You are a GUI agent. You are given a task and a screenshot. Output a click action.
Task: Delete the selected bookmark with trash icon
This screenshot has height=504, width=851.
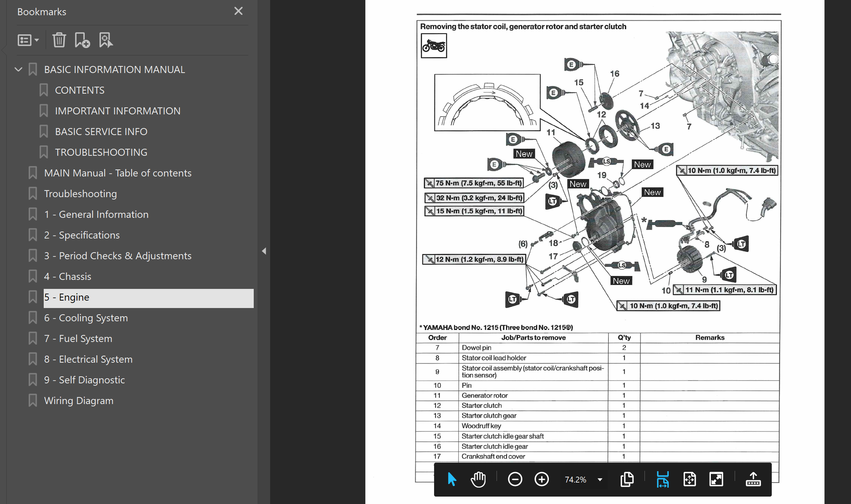pyautogui.click(x=59, y=40)
